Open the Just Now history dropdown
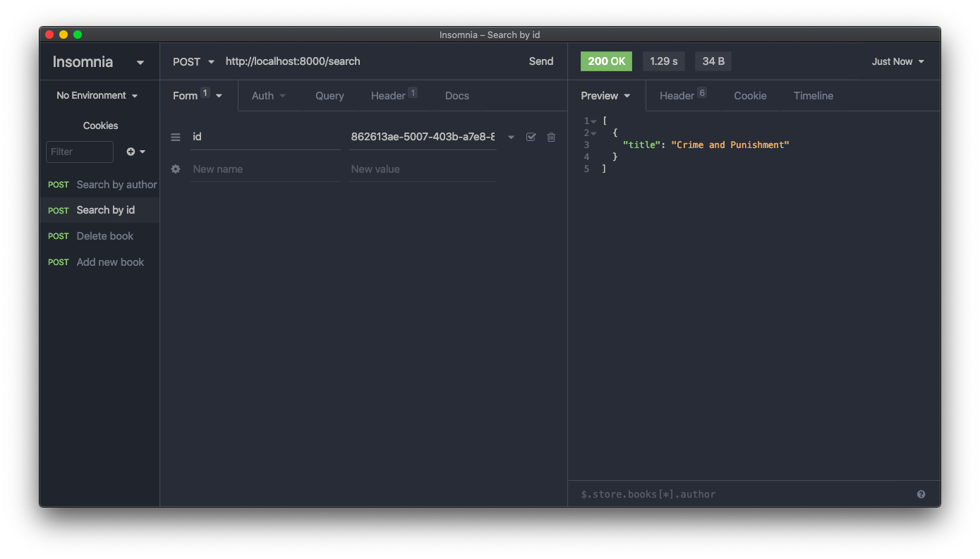This screenshot has width=980, height=559. tap(897, 62)
